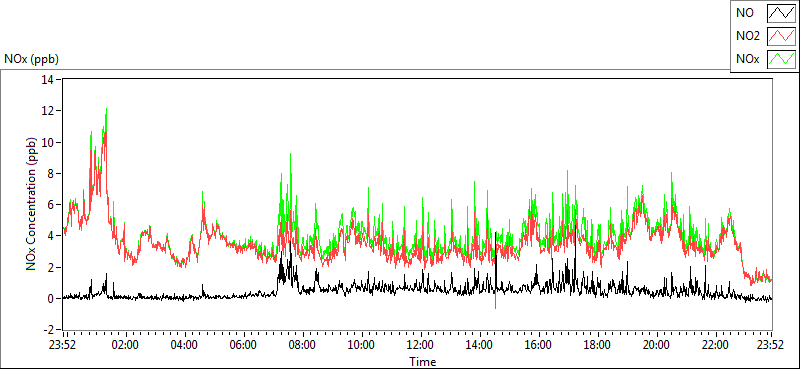Click the NO black plot legend icon

click(782, 13)
